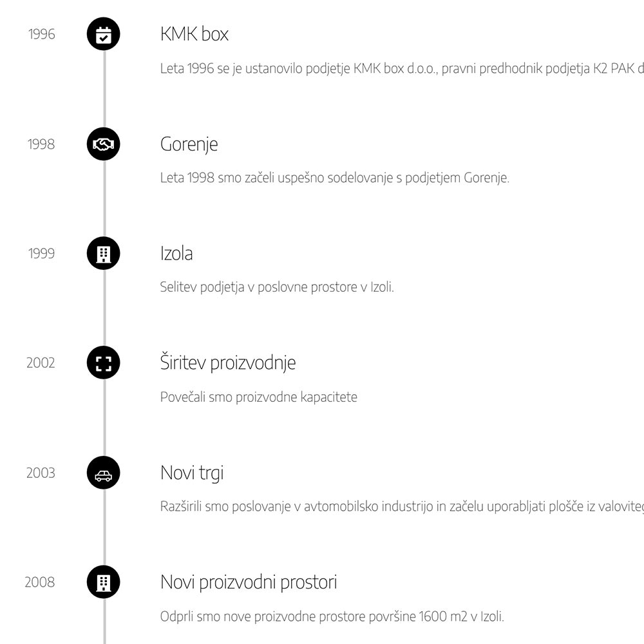Click the Širitev proizvodnje title
Screen dimensions: 644x644
[228, 363]
